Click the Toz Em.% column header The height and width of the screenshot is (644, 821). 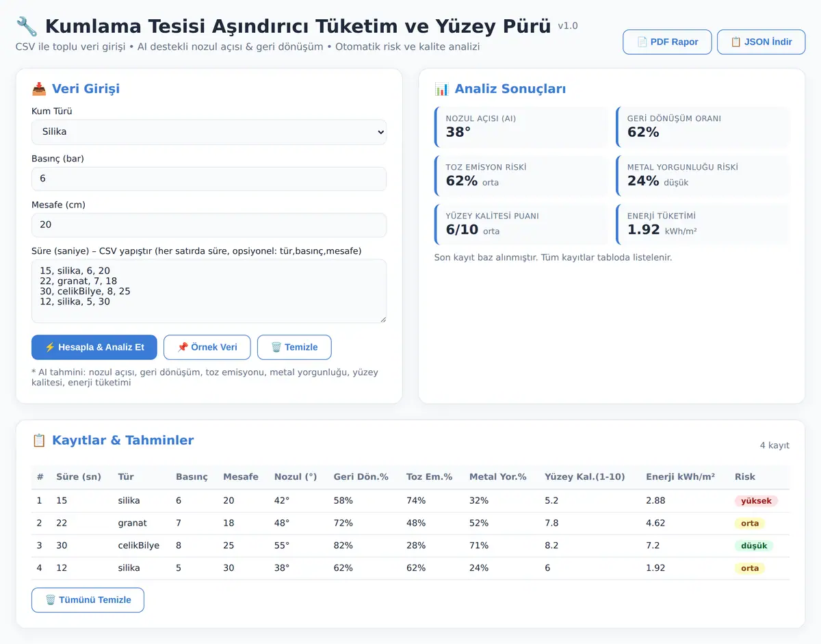429,477
